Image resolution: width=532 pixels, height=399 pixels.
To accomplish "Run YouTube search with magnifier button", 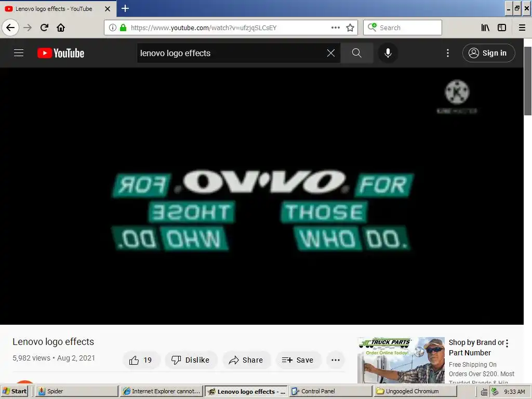I will pos(356,53).
